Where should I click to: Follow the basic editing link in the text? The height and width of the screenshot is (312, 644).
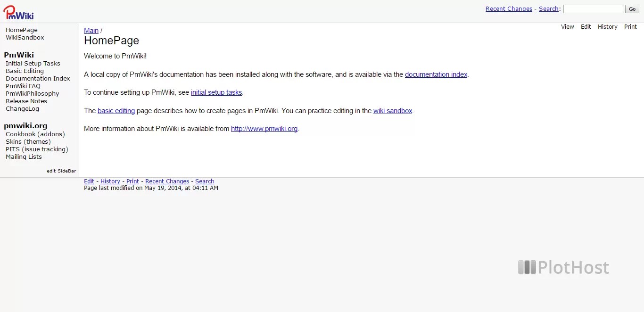click(x=116, y=111)
